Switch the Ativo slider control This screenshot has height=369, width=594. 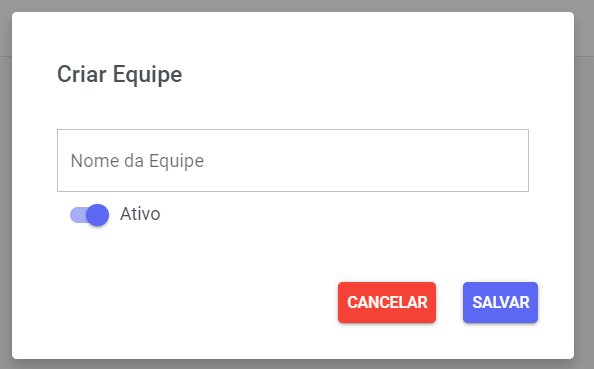(89, 215)
